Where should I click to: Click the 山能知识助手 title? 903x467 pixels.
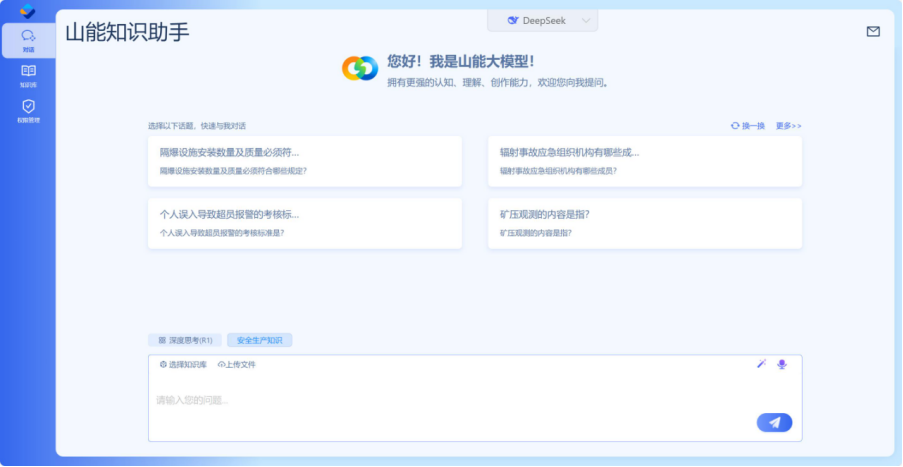pyautogui.click(x=127, y=32)
